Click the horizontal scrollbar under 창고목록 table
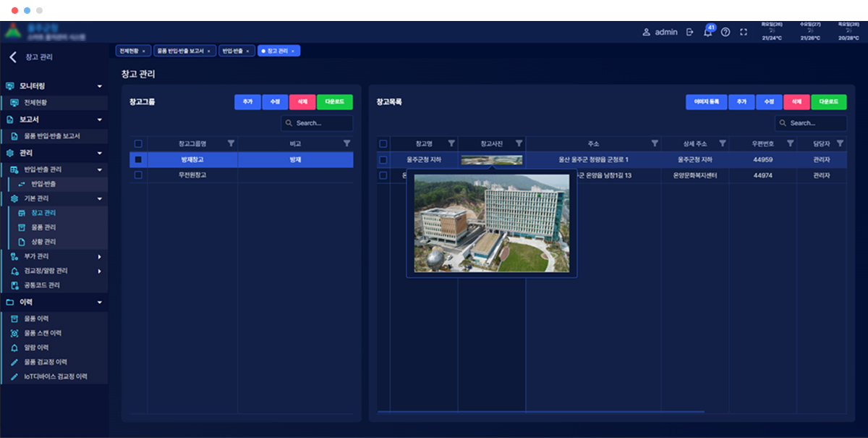 [542, 412]
